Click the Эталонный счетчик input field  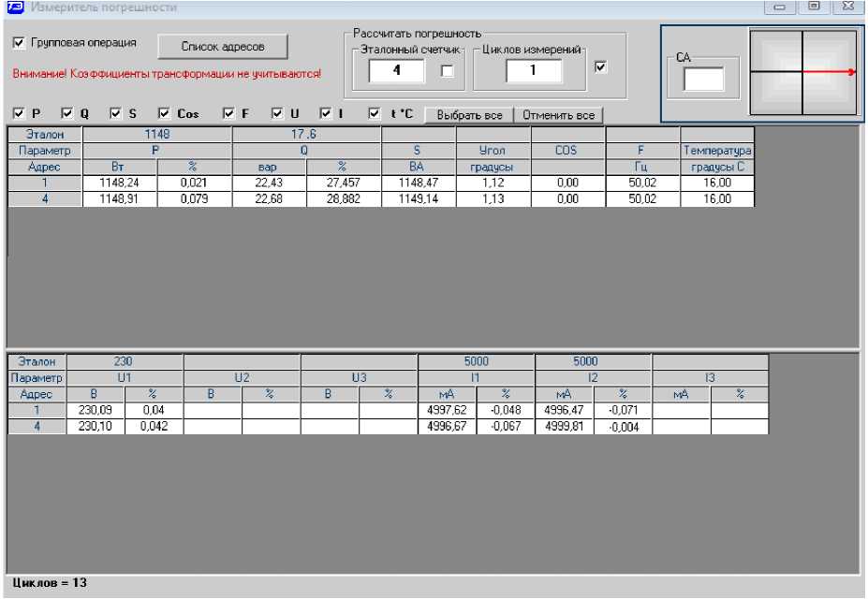coord(396,71)
